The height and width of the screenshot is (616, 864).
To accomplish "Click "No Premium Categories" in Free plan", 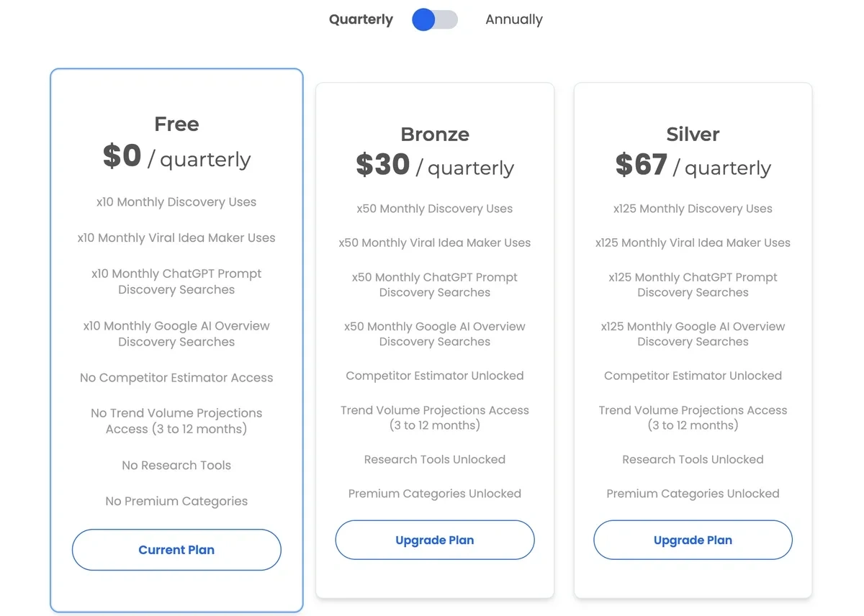I will click(176, 501).
